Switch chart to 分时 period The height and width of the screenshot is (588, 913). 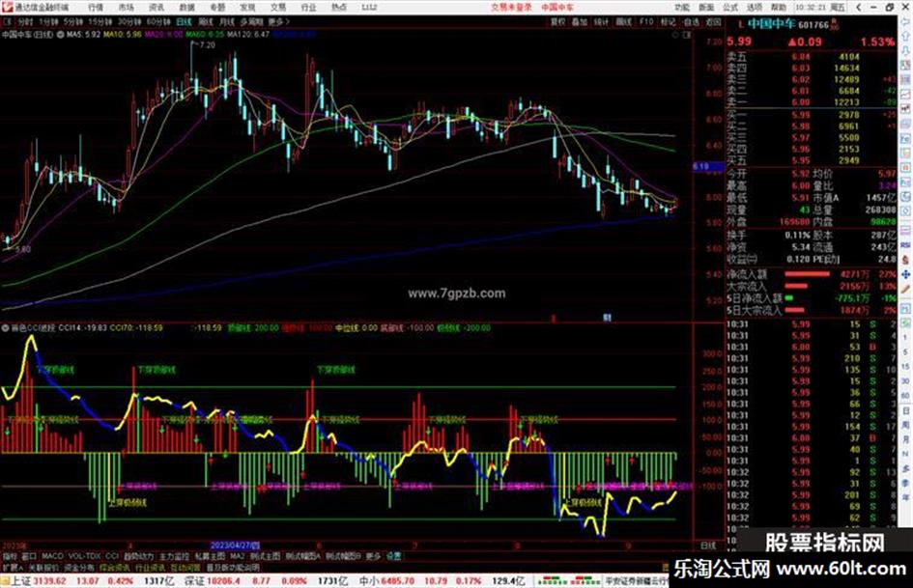click(x=24, y=22)
